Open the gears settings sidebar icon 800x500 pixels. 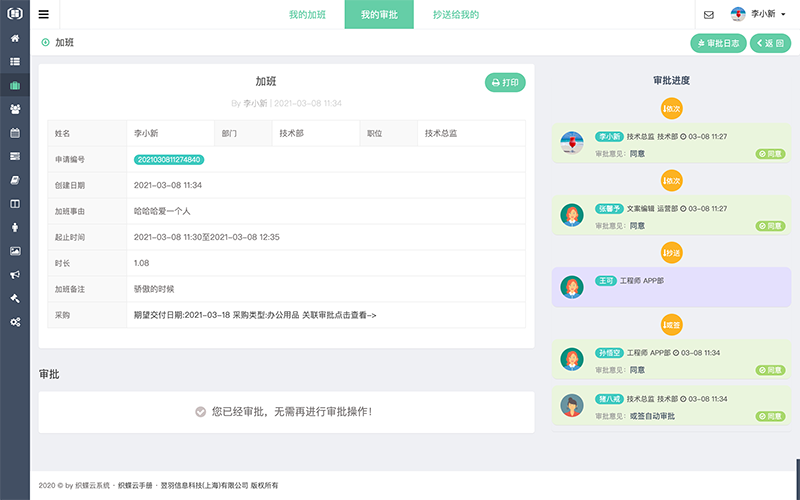15,322
